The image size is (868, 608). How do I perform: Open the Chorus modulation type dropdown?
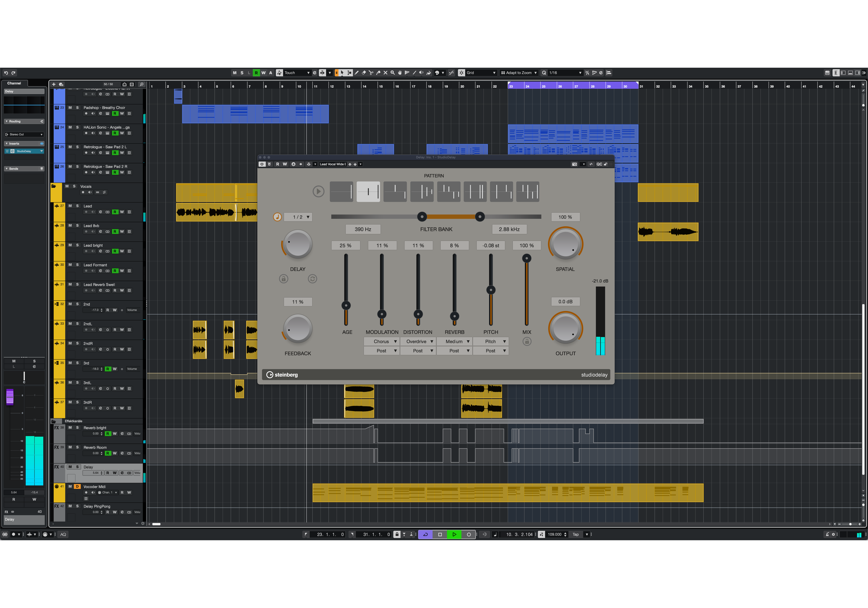pyautogui.click(x=381, y=341)
